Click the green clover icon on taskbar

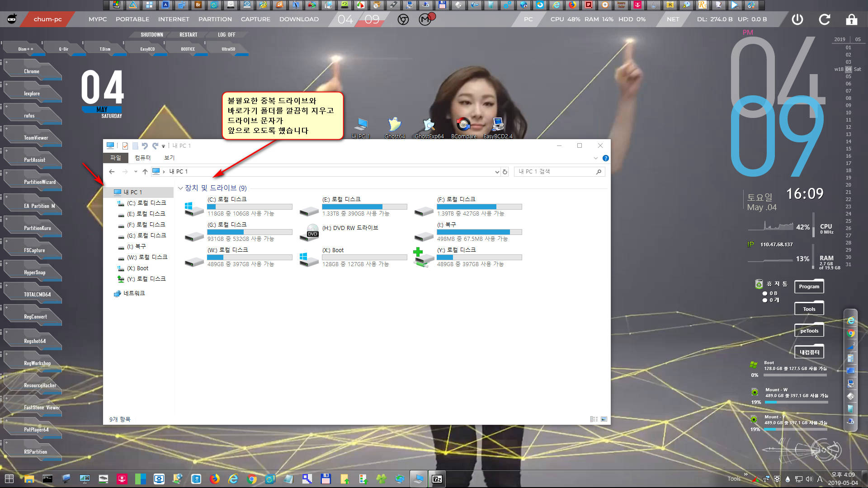[382, 479]
